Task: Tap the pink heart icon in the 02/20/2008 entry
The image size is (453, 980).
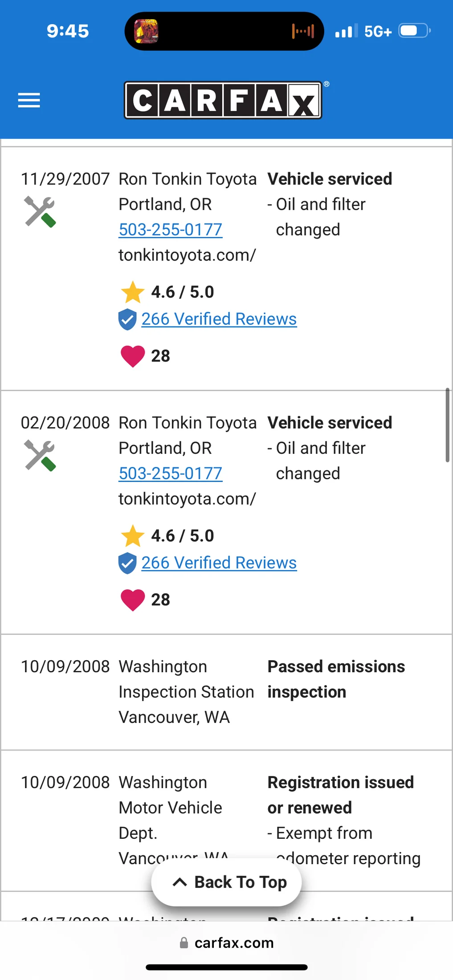Action: [133, 600]
